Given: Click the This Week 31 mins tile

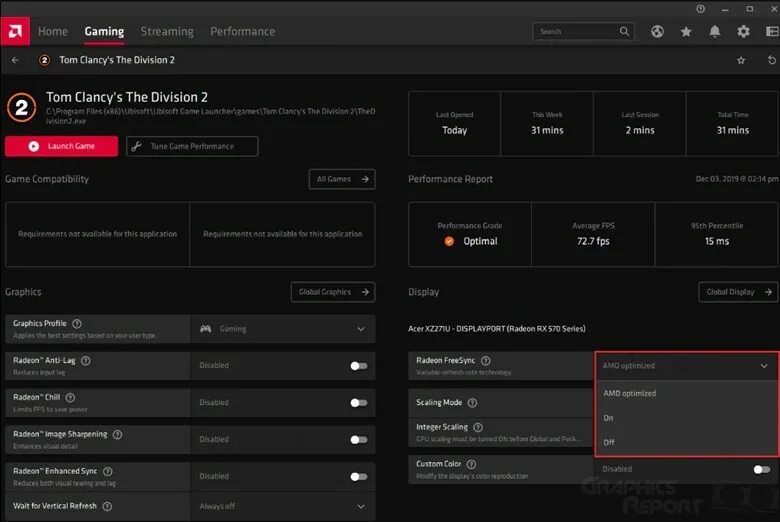Looking at the screenshot, I should coord(547,124).
